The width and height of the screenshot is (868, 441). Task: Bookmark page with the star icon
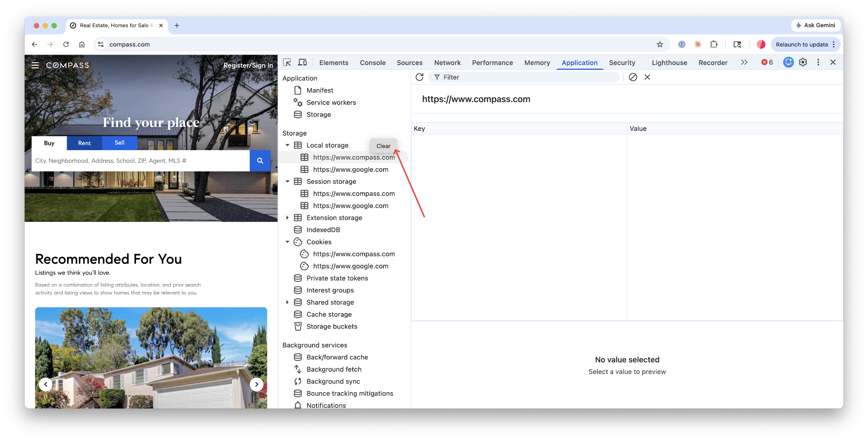(660, 45)
